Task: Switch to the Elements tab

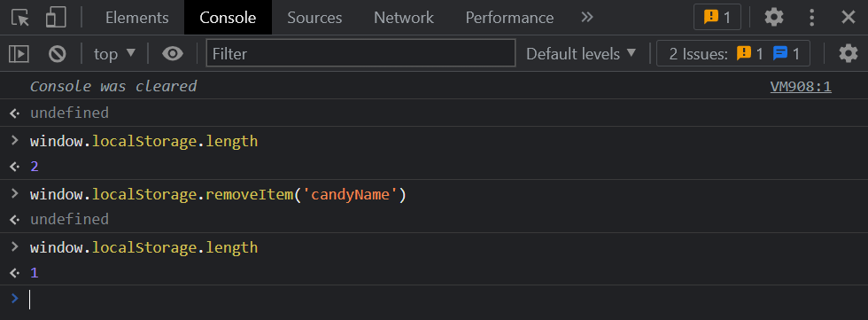Action: pyautogui.click(x=136, y=18)
